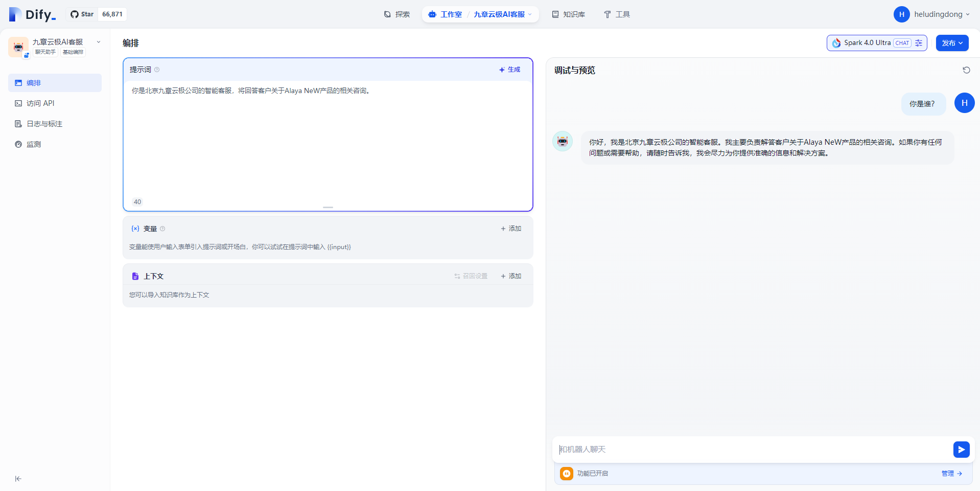Expand the sidebar app name dropdown chevron

click(98, 42)
